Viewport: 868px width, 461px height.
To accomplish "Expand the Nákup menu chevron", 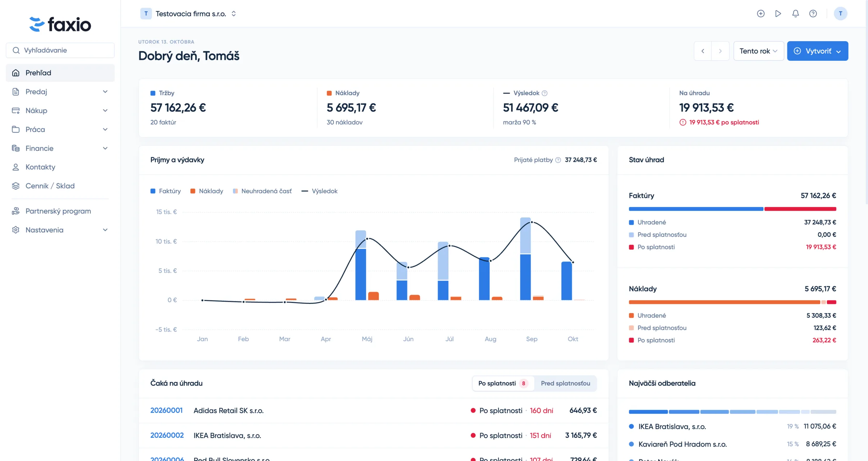I will click(x=105, y=110).
